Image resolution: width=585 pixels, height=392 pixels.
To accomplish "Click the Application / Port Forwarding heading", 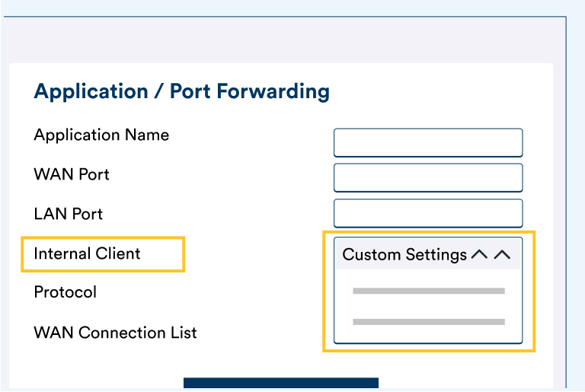I will (182, 91).
